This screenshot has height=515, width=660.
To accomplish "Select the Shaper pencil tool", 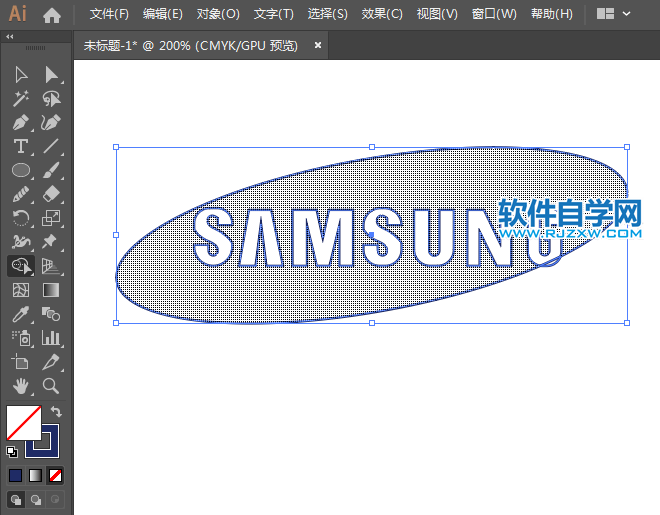I will point(21,194).
